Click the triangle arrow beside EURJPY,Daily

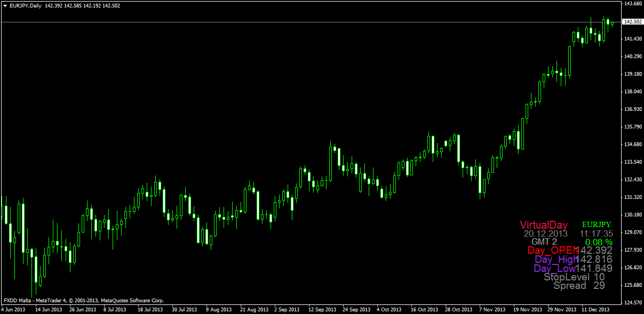[5, 5]
